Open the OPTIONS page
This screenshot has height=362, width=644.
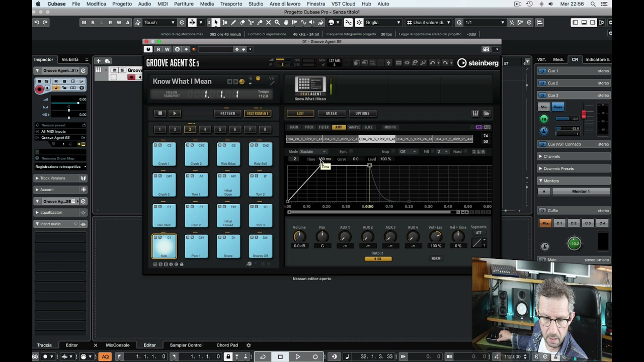pos(362,113)
